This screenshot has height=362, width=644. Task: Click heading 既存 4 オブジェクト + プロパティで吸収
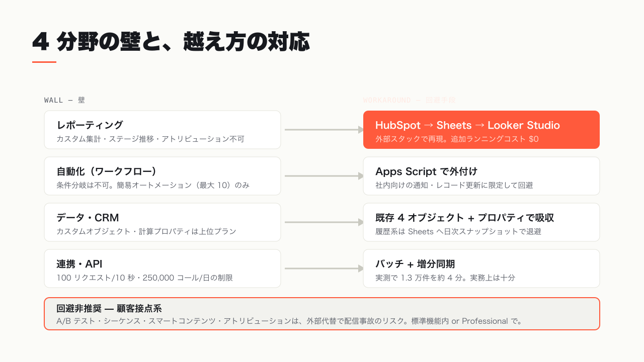[465, 218]
